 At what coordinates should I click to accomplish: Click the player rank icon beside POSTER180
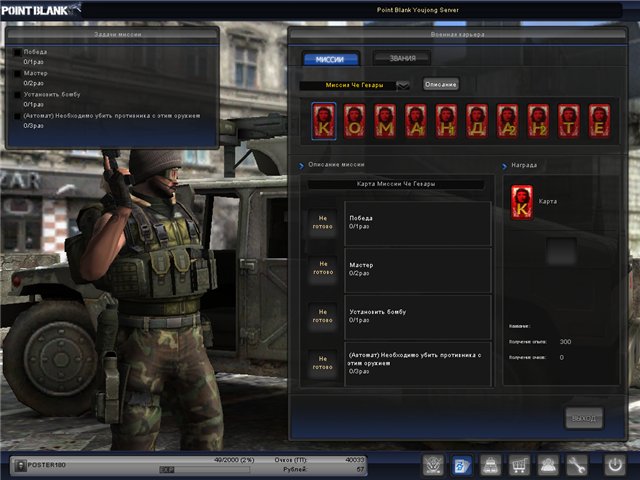(x=20, y=465)
